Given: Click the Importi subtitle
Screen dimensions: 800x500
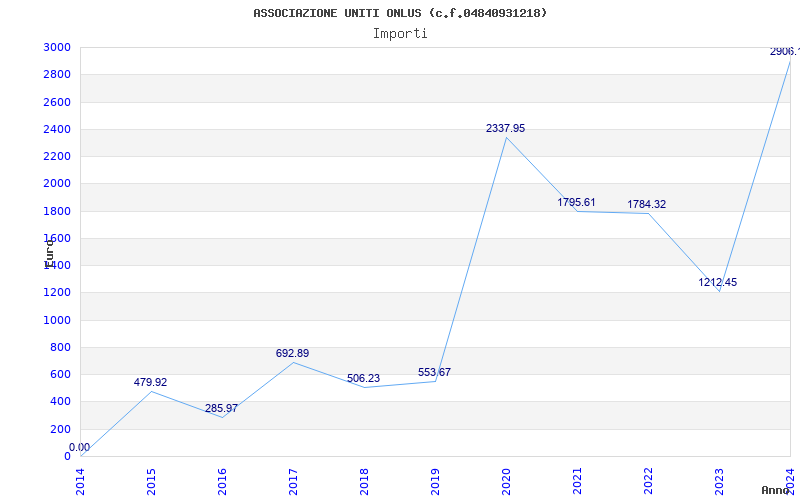Looking at the screenshot, I should click(400, 34).
